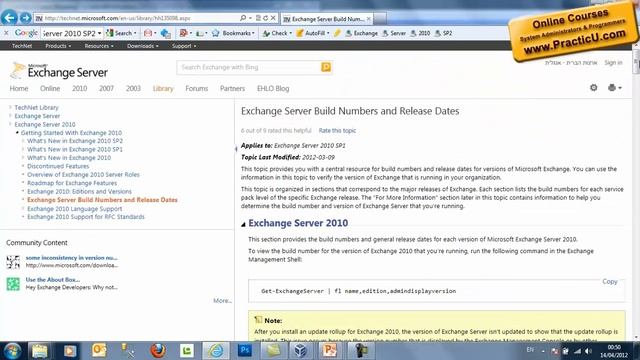Open the 2003 navigation tab
640x360 pixels.
pos(133,88)
